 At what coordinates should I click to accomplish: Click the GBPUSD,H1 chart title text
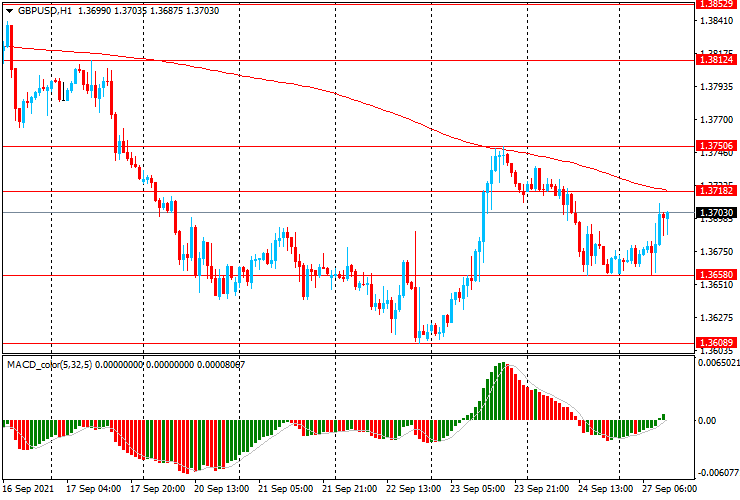(x=45, y=10)
